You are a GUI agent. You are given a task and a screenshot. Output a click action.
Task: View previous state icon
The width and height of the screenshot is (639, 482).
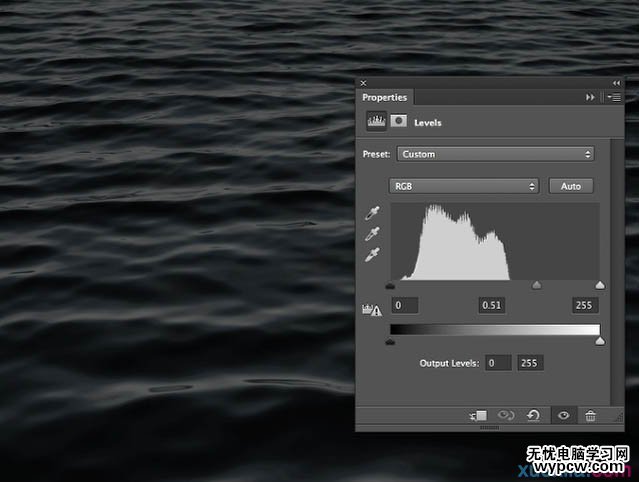tap(506, 416)
